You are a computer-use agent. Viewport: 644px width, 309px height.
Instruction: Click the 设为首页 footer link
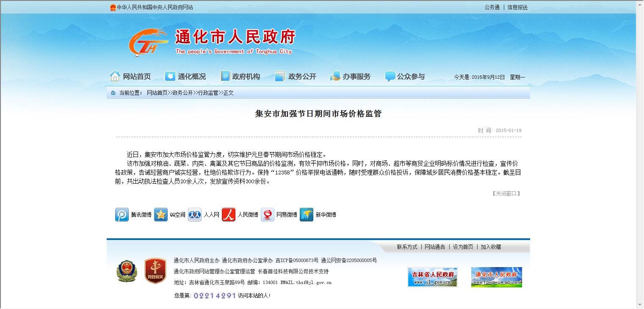(463, 247)
